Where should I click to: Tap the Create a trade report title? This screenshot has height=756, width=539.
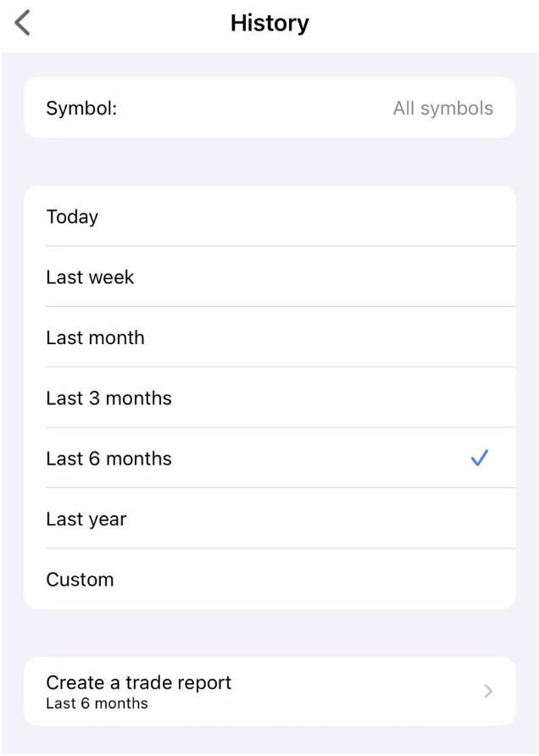138,683
